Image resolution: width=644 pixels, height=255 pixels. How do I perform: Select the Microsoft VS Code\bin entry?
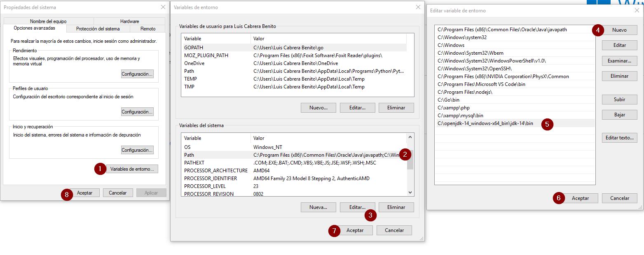pyautogui.click(x=515, y=84)
